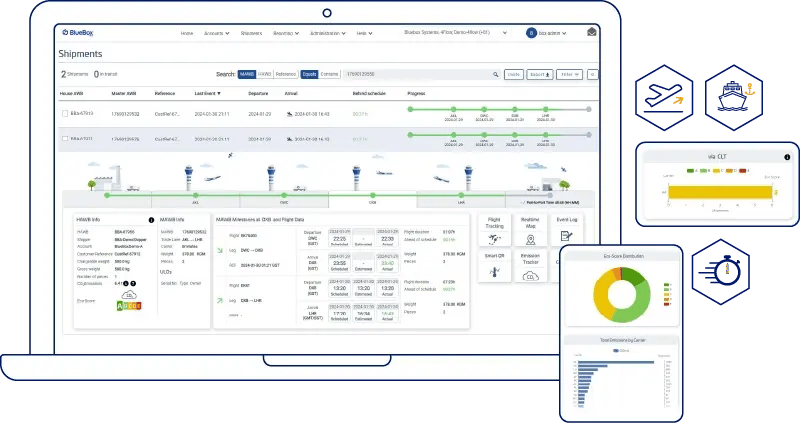The image size is (800, 423).
Task: Open the Realtime Map tile
Action: click(531, 230)
